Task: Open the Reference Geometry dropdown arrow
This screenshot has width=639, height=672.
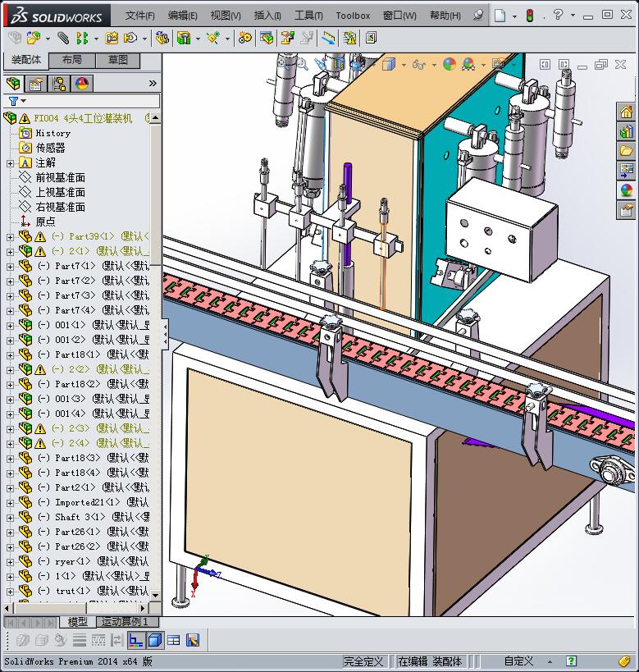Action: (x=227, y=39)
